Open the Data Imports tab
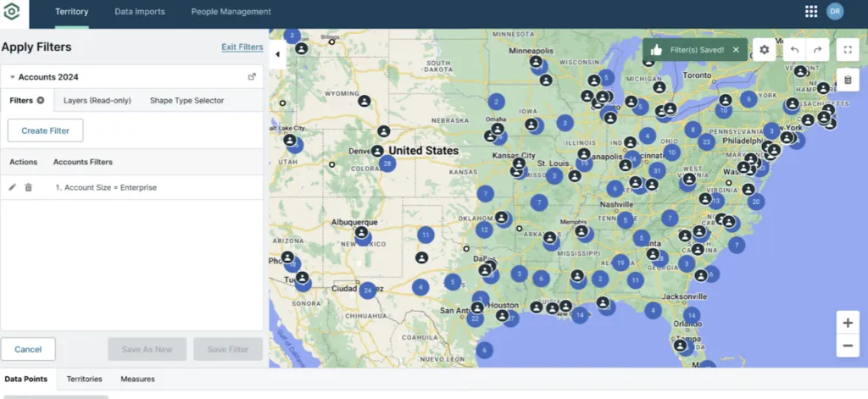Screen dimensions: 868x399 click(x=140, y=12)
